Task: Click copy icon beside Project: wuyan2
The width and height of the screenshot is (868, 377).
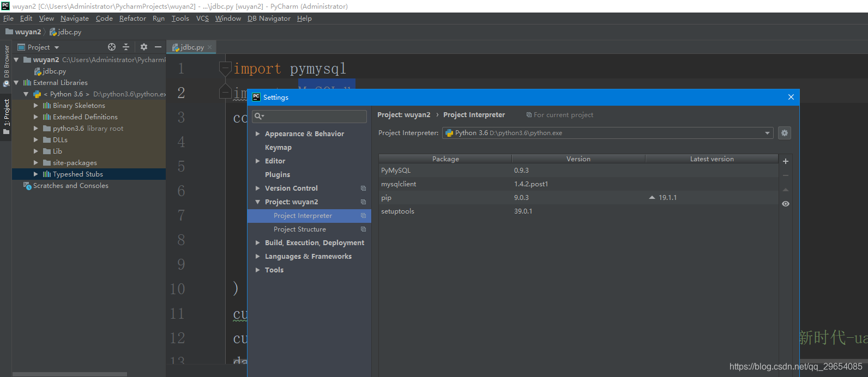Action: (363, 202)
